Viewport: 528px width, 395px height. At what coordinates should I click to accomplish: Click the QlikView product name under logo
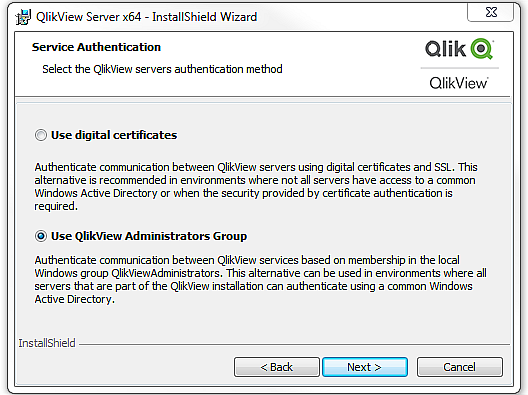tap(459, 83)
